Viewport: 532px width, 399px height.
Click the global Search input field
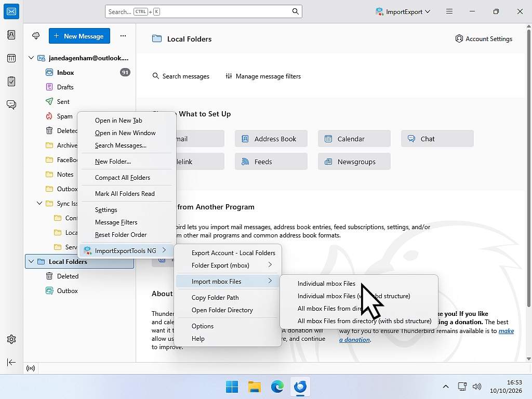(x=204, y=11)
